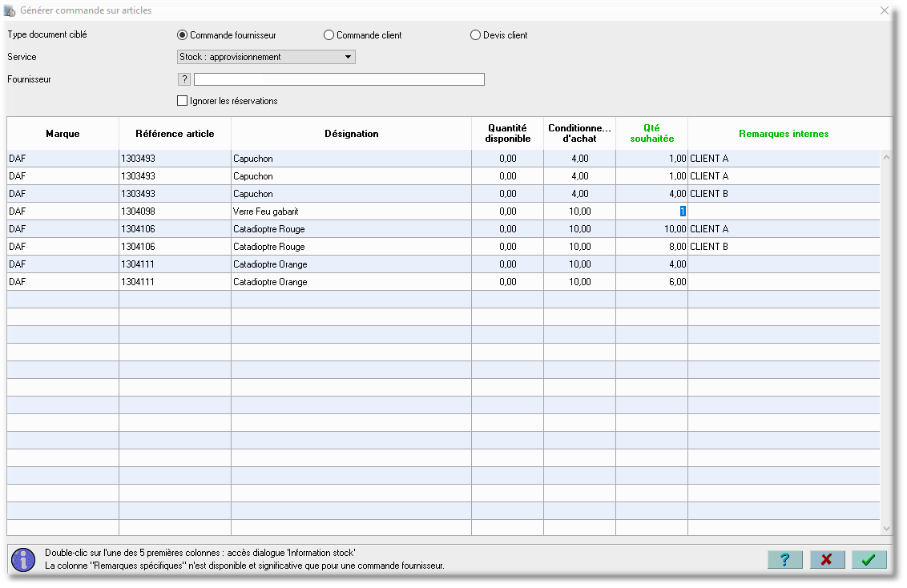Click the 10,00 desired quantity with CLIENT A remark
Image resolution: width=907 pixels, height=588 pixels.
pos(652,229)
